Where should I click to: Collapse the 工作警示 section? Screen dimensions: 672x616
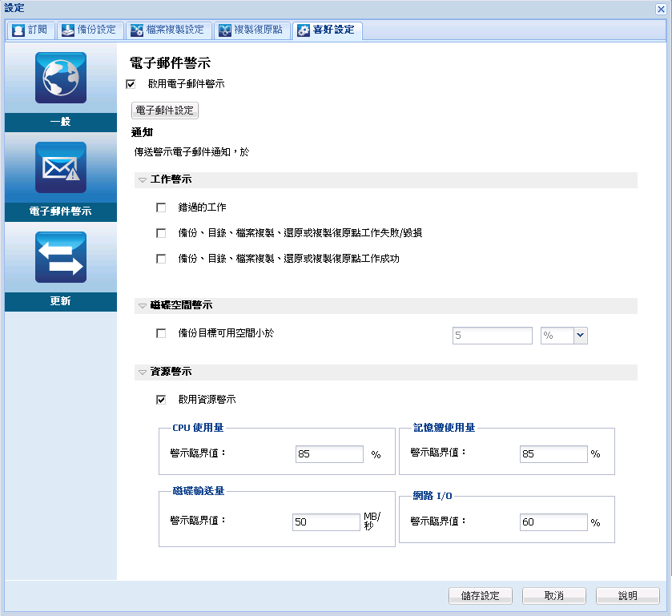[143, 180]
